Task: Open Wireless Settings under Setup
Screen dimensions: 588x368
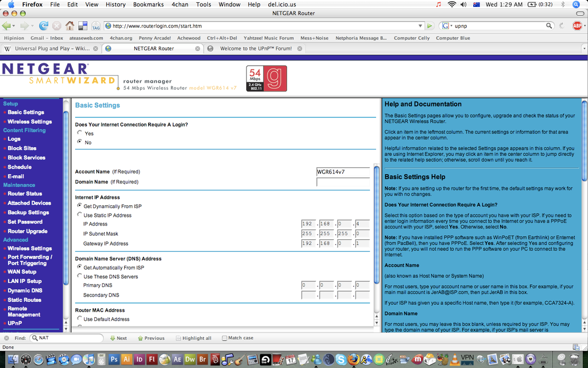Action: (30, 122)
